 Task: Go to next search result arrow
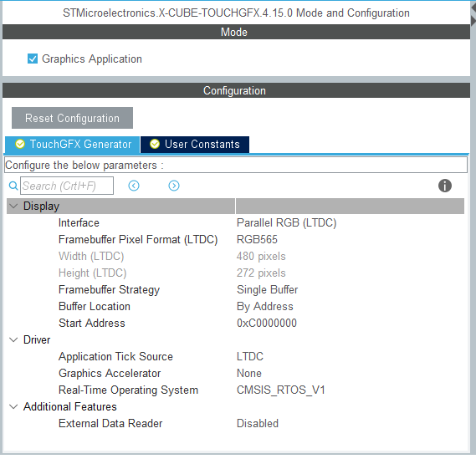[x=174, y=186]
